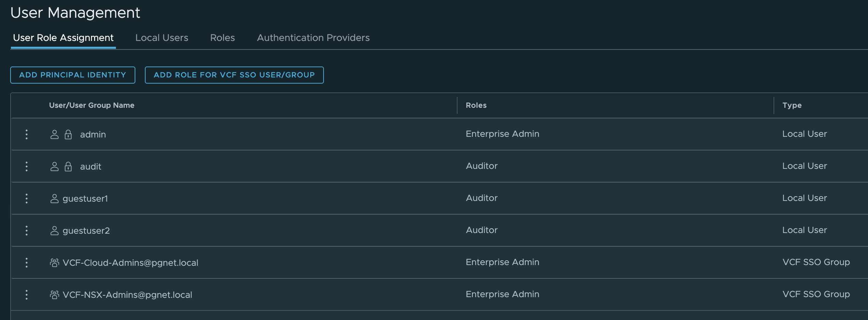Select the User Role Assignment tab
Image resolution: width=868 pixels, height=320 pixels.
click(63, 38)
